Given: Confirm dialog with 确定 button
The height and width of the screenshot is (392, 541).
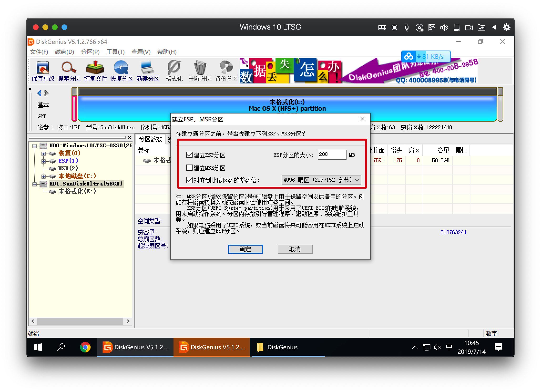Looking at the screenshot, I should click(x=245, y=249).
